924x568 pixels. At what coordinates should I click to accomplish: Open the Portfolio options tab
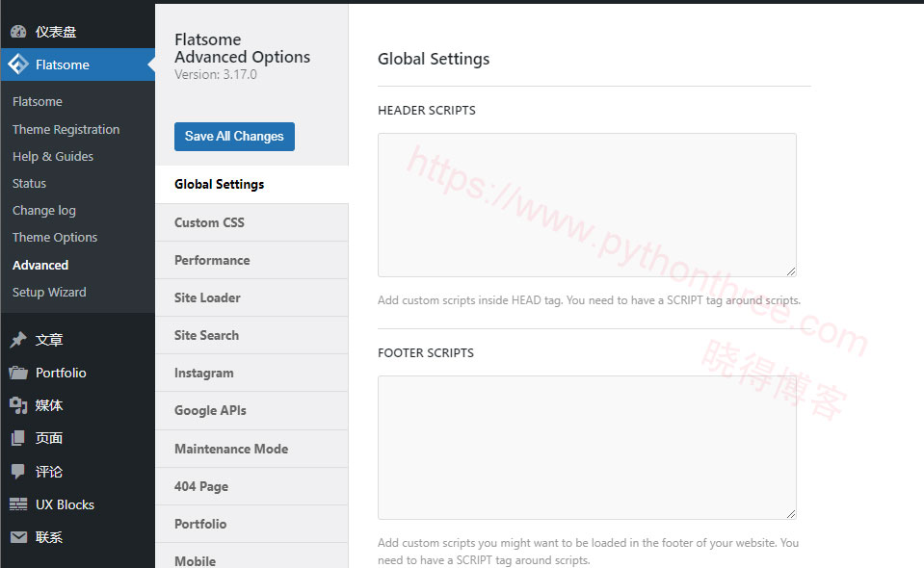[x=251, y=524]
